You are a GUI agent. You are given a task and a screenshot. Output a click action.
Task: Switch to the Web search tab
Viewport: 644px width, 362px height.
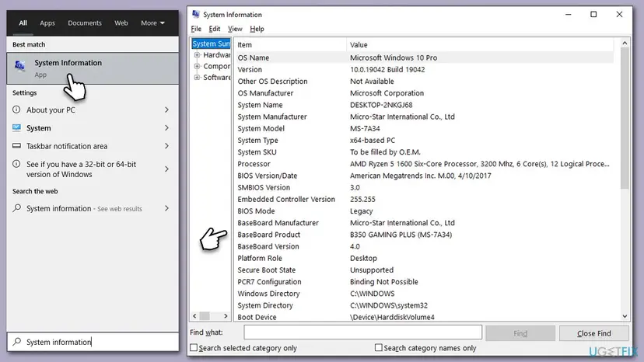point(121,23)
